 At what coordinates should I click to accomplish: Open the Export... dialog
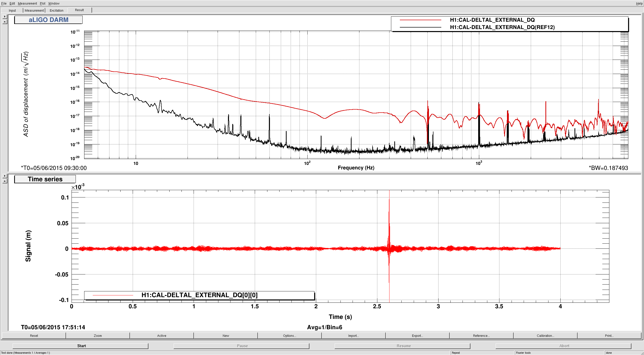pyautogui.click(x=418, y=336)
